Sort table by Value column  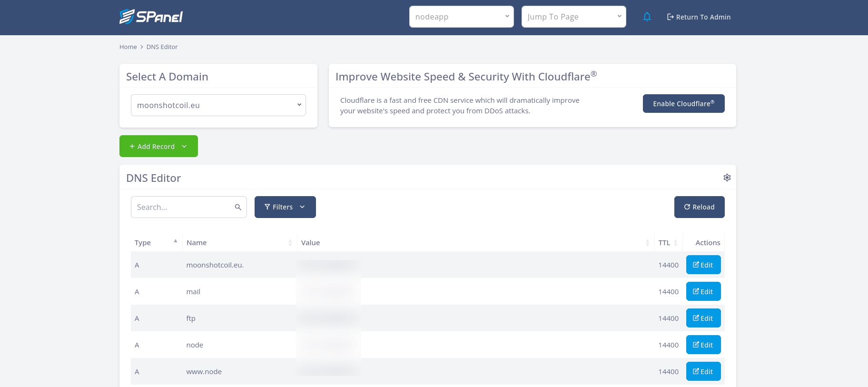[475, 242]
